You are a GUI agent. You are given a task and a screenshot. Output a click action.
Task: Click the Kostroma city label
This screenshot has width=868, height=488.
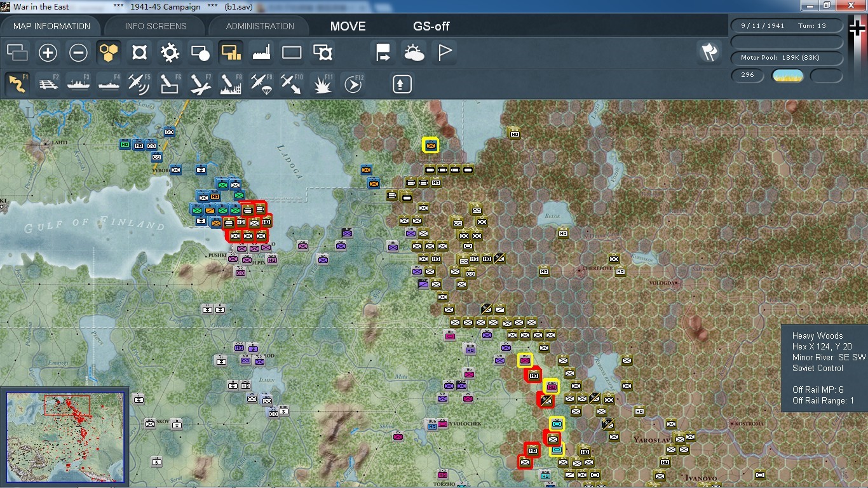[749, 423]
